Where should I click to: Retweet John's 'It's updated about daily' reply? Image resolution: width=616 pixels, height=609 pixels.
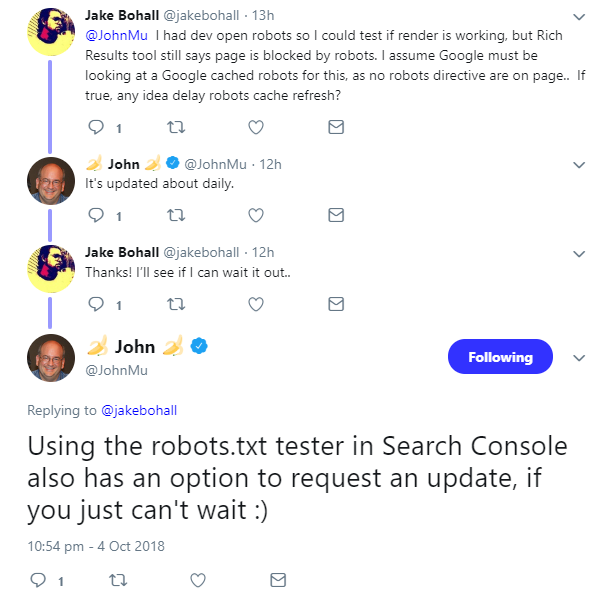(176, 215)
